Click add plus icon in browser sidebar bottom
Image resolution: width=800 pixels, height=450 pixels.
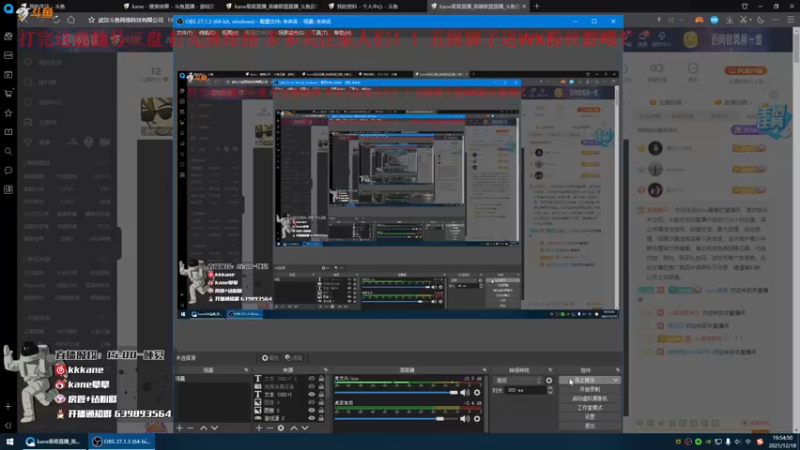pyautogui.click(x=8, y=407)
